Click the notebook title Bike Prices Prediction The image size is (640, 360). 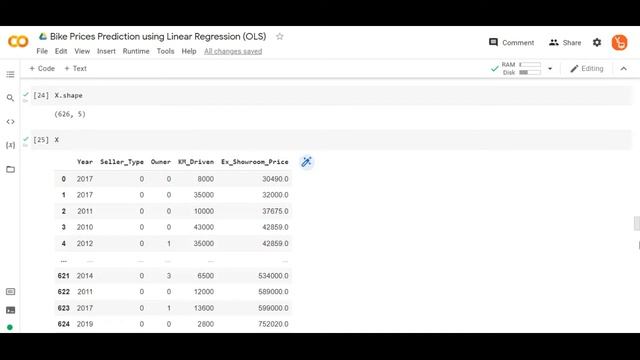[158, 36]
